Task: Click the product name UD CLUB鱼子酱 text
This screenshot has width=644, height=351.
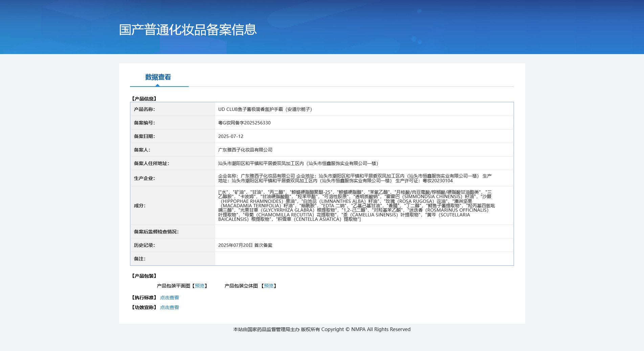Action: point(265,109)
